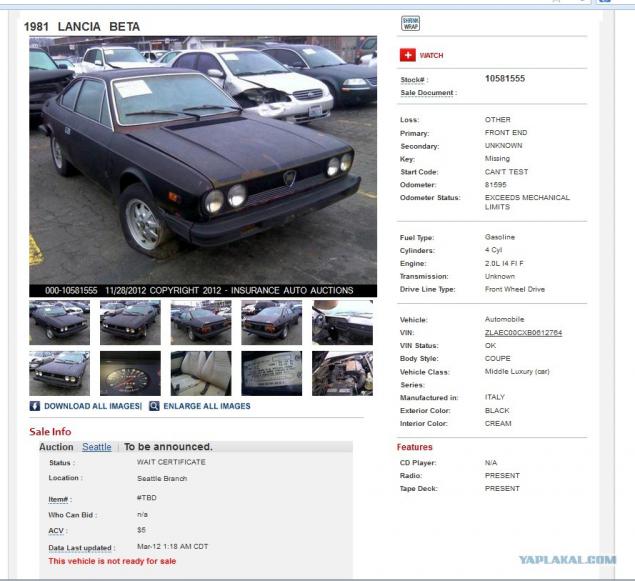
Task: Click the ACV label in Sale Info
Action: [x=58, y=530]
